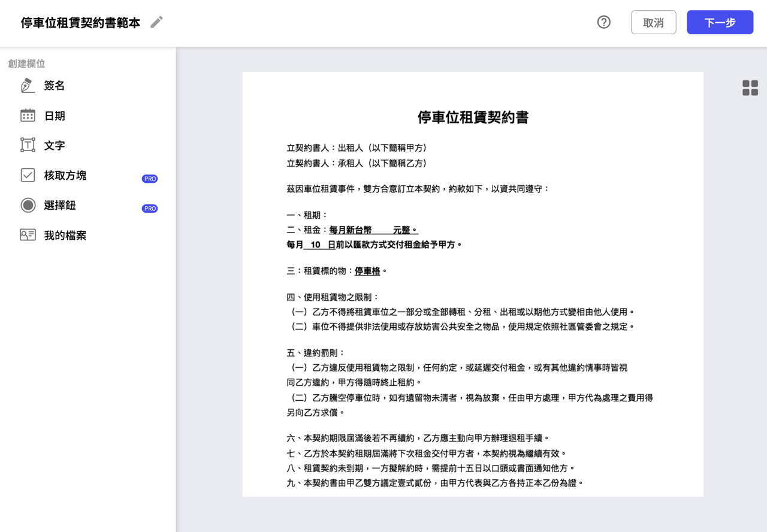Viewport: 767px width, 532px height.
Task: Click the 簽名 field label
Action: pyautogui.click(x=55, y=86)
